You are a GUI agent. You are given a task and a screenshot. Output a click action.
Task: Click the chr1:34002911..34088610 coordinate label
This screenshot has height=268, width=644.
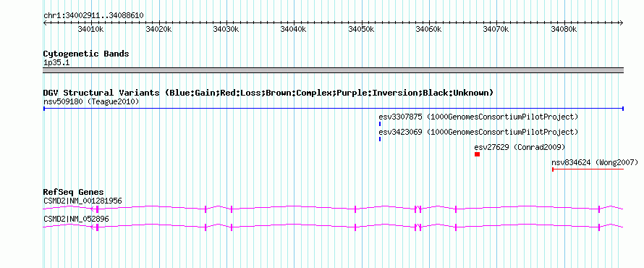pyautogui.click(x=93, y=15)
